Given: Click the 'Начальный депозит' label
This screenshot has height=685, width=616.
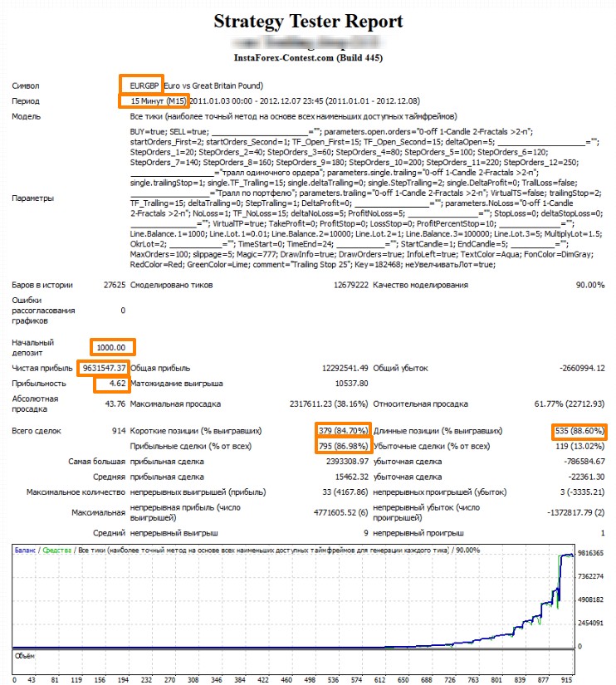Looking at the screenshot, I should coord(32,347).
